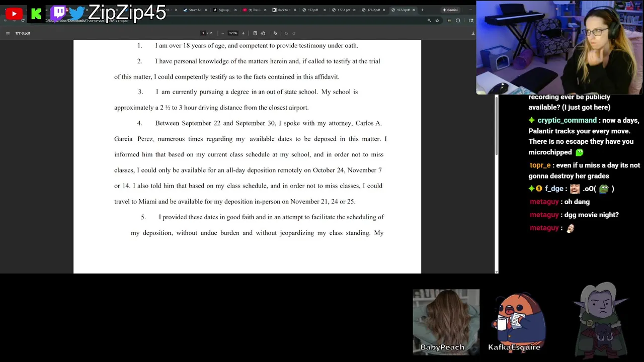Click the Kick logo in stream overlay
Image resolution: width=644 pixels, height=362 pixels.
tap(36, 14)
